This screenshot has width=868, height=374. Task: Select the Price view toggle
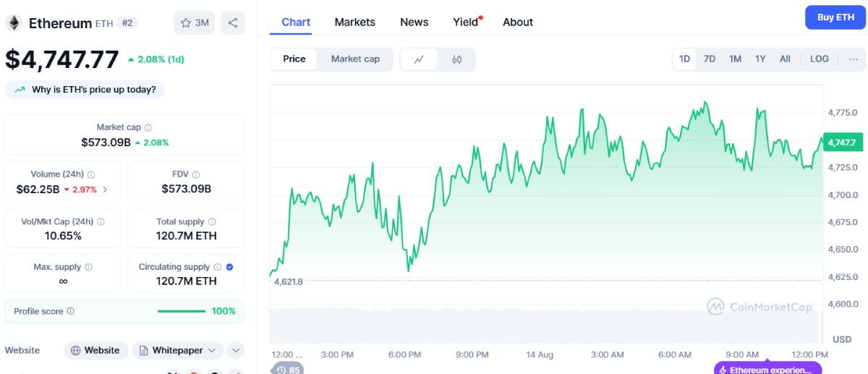(294, 59)
